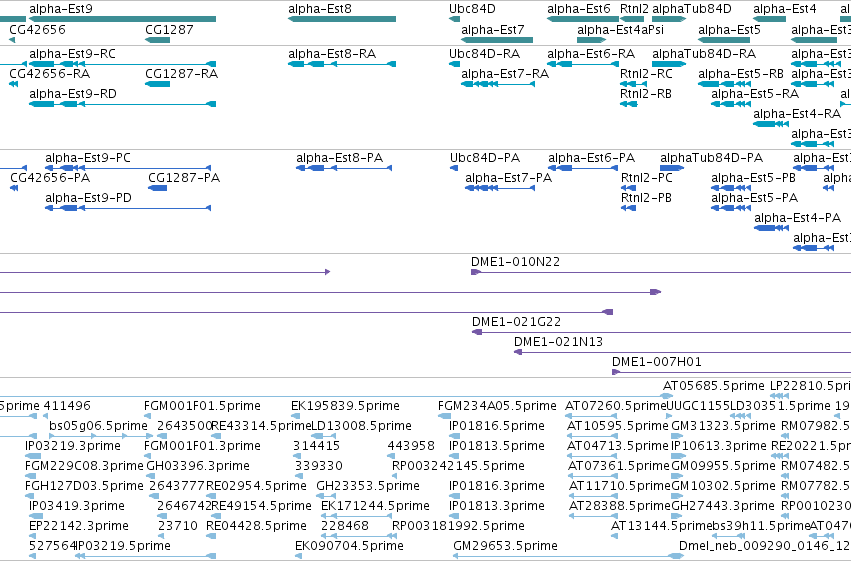Select transcript alpha-Est7-RA

[498, 84]
